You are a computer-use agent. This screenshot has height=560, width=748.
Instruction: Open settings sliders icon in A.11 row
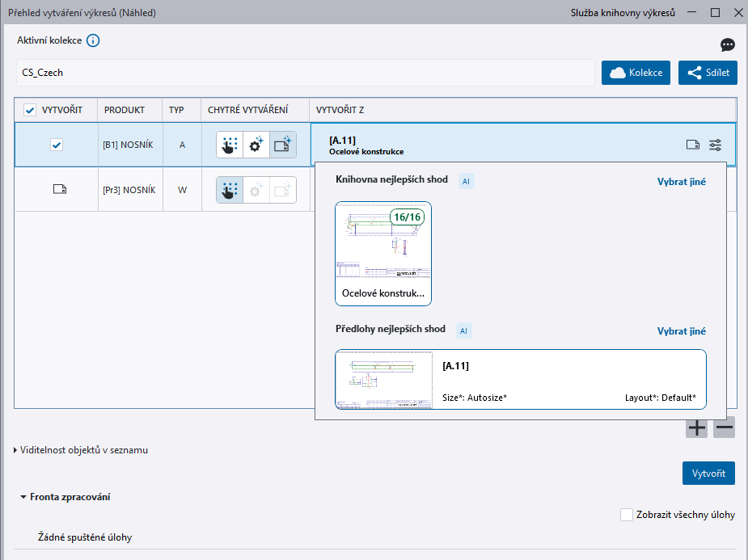coord(716,145)
